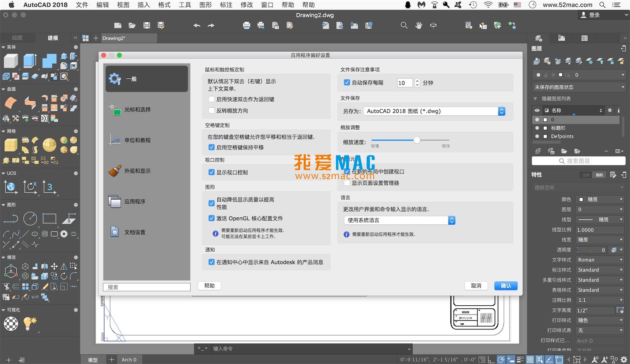630x364 pixels.
Task: Open the 未保存的图层状态 dropdown
Action: click(578, 87)
